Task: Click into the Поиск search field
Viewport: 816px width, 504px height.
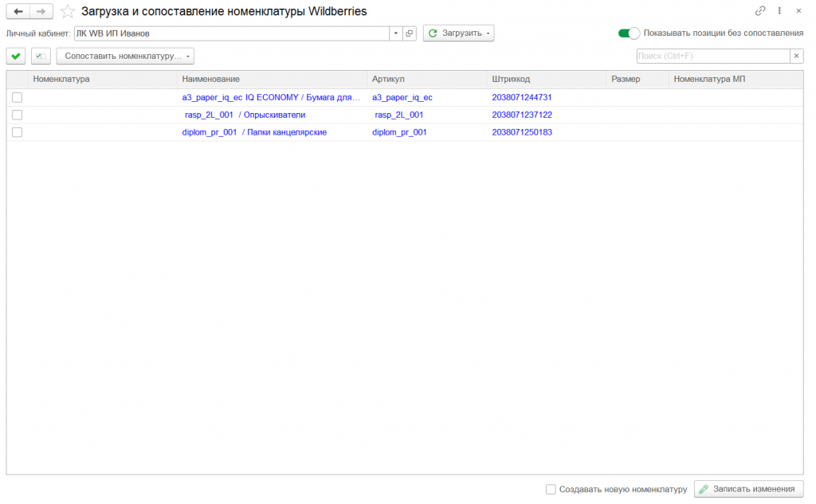Action: (x=712, y=56)
